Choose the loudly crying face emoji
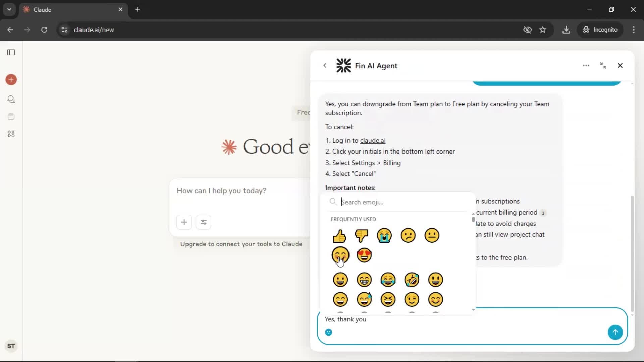Image resolution: width=644 pixels, height=362 pixels. (x=384, y=236)
